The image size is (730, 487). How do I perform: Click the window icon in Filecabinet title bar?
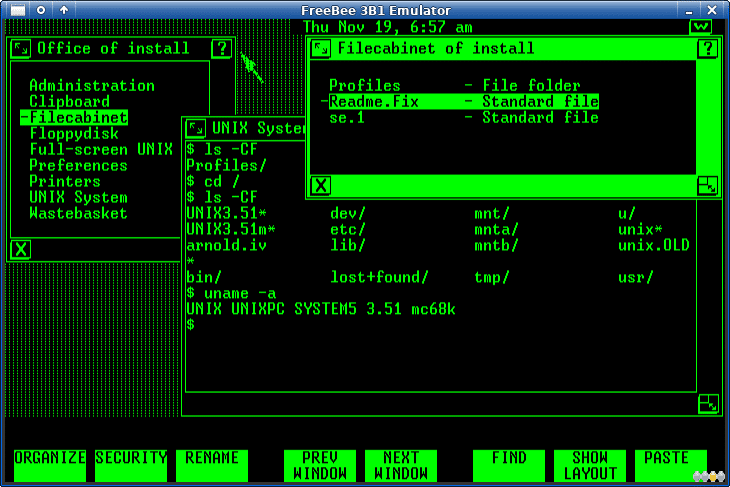(x=321, y=48)
